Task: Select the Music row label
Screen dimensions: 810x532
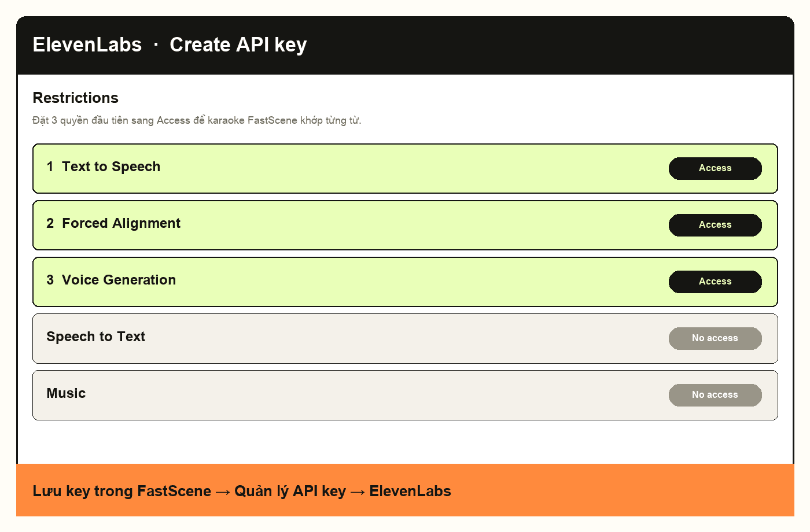Action: pos(66,393)
